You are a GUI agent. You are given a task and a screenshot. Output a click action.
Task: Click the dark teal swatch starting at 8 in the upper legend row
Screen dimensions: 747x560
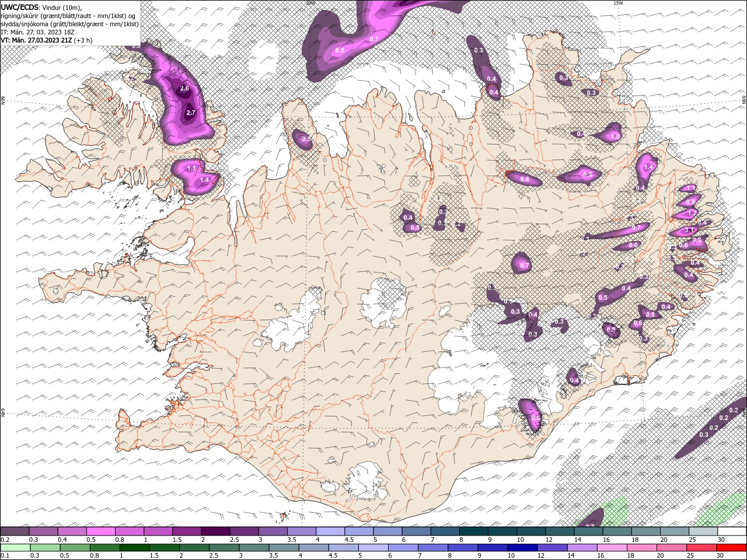pos(473,531)
